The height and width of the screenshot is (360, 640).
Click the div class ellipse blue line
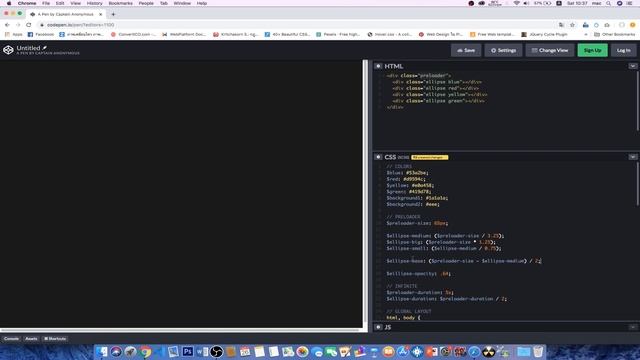(x=437, y=82)
